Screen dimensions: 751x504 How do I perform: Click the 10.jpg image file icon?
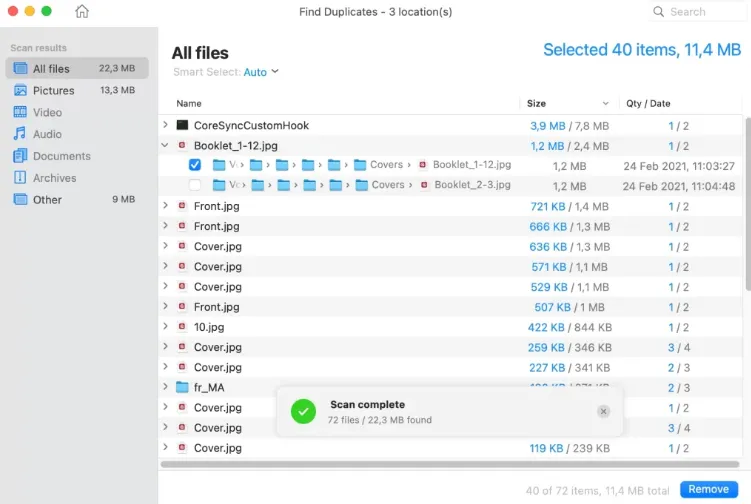coord(182,327)
